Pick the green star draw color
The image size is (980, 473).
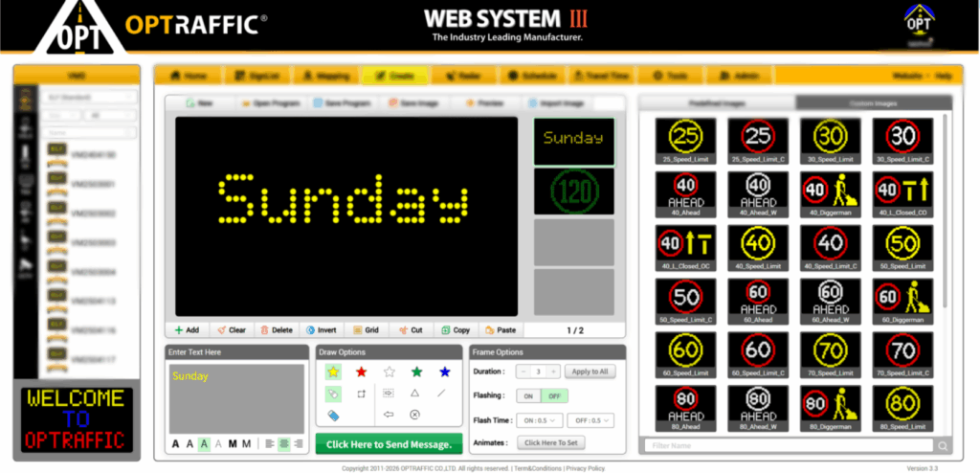pos(417,372)
